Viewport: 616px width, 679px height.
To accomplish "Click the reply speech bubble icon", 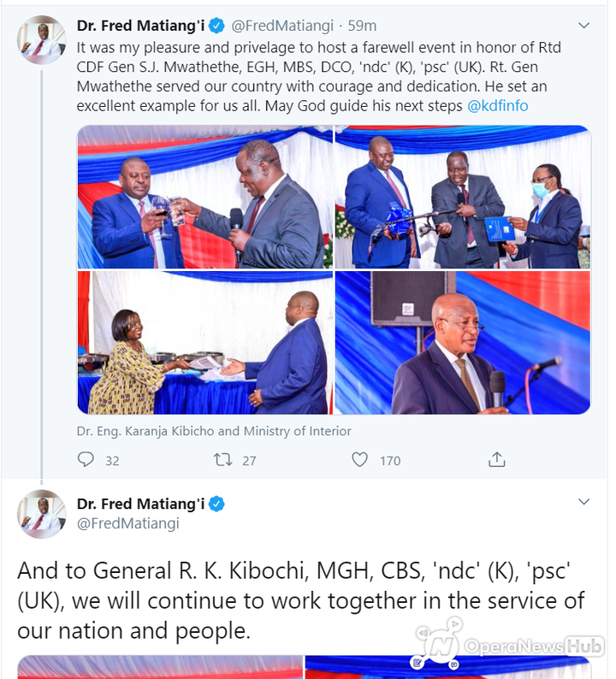I will point(86,459).
